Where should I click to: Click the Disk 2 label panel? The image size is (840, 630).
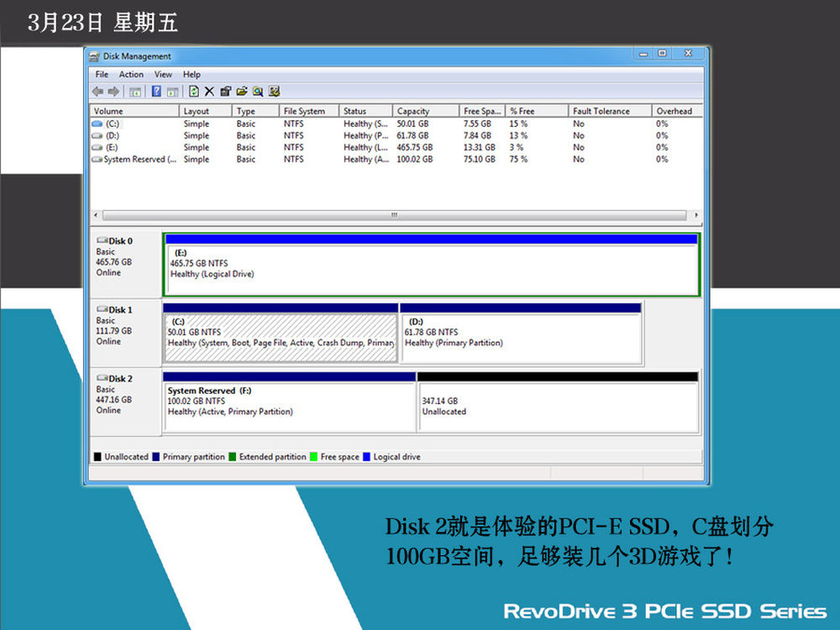pos(125,402)
